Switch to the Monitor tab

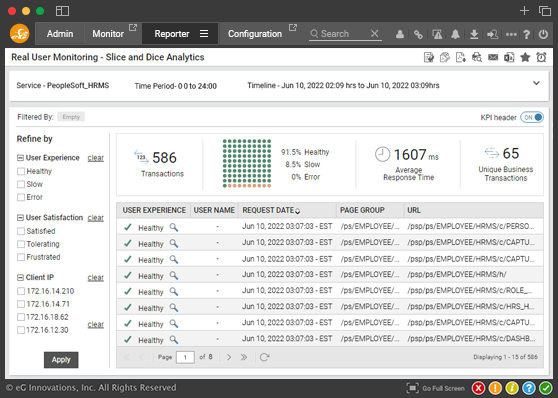[108, 34]
